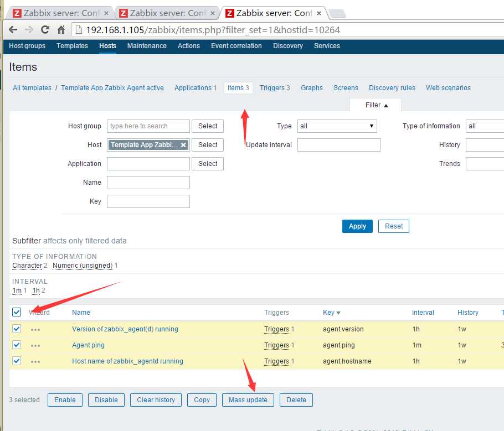504x431 pixels.
Task: Disable the selected items
Action: click(x=106, y=400)
